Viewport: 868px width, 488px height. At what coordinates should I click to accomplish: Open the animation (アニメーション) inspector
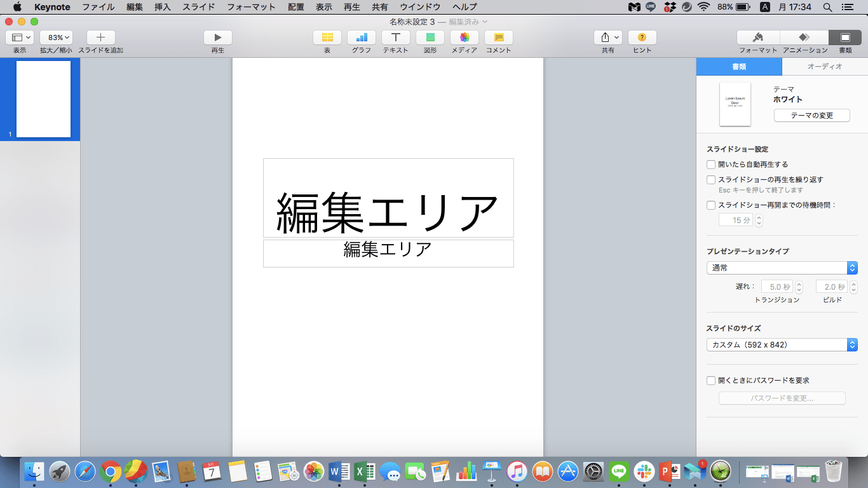805,37
